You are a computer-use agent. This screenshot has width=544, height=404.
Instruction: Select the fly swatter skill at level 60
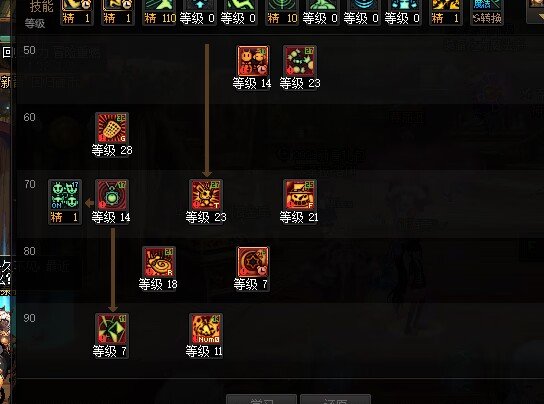112,128
